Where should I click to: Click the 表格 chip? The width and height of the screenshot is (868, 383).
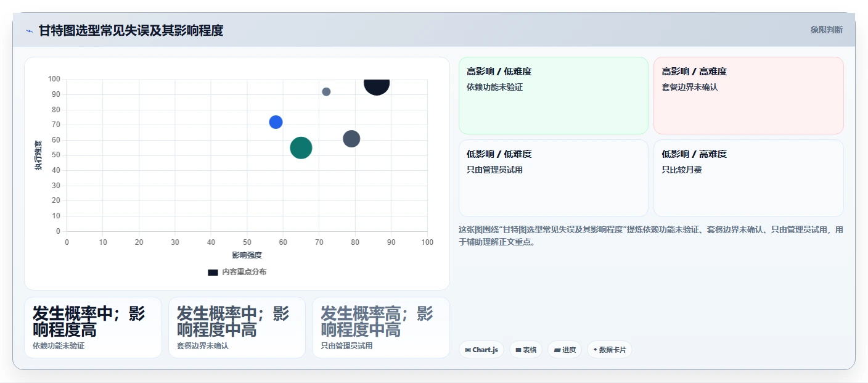coord(526,350)
